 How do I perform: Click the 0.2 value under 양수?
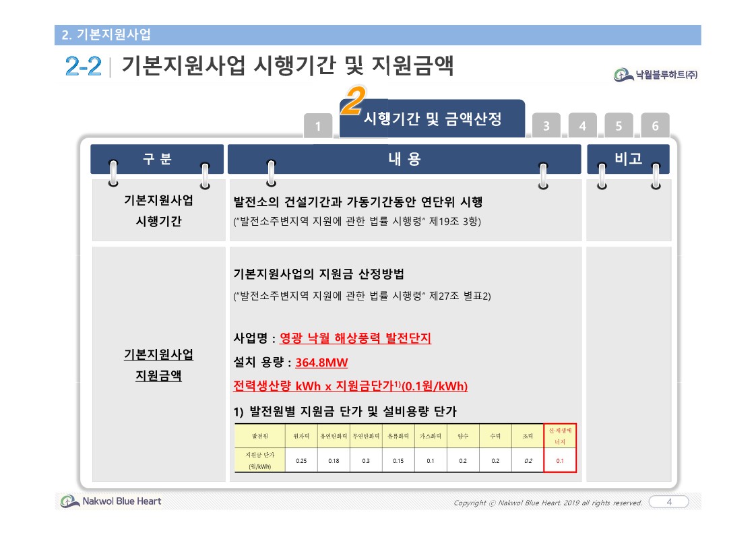click(x=463, y=461)
